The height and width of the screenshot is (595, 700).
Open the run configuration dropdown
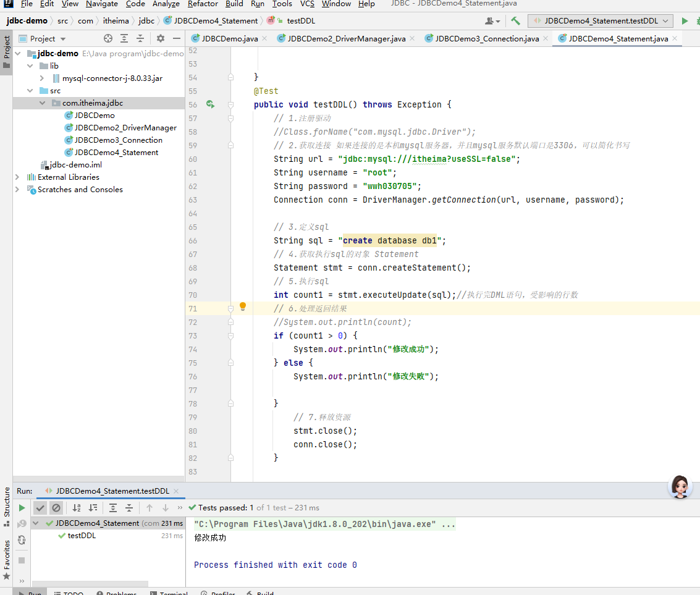pyautogui.click(x=600, y=21)
